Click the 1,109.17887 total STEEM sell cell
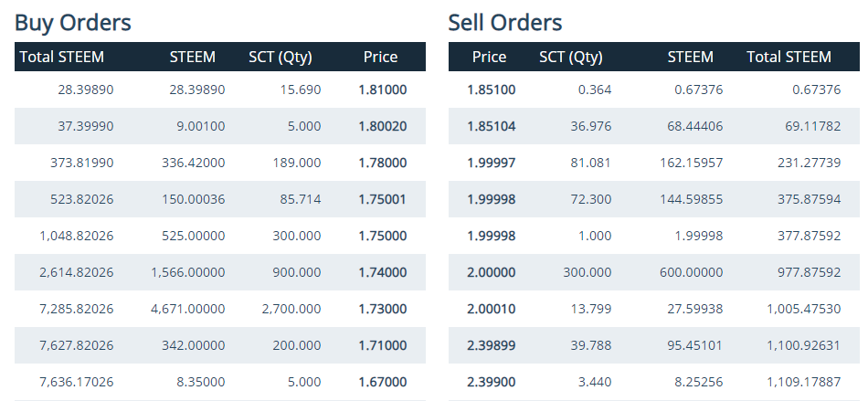The width and height of the screenshot is (868, 401). click(x=804, y=382)
